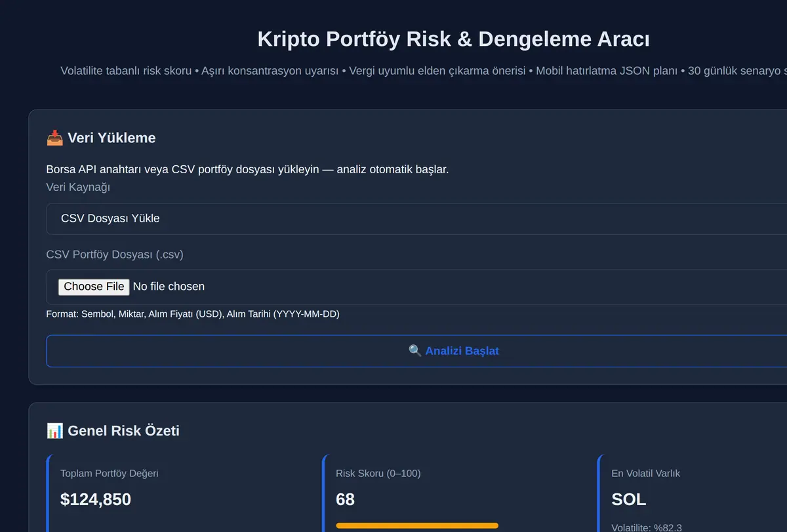Image resolution: width=787 pixels, height=532 pixels.
Task: Click the Toplam Portföy Değeri label
Action: (110, 473)
